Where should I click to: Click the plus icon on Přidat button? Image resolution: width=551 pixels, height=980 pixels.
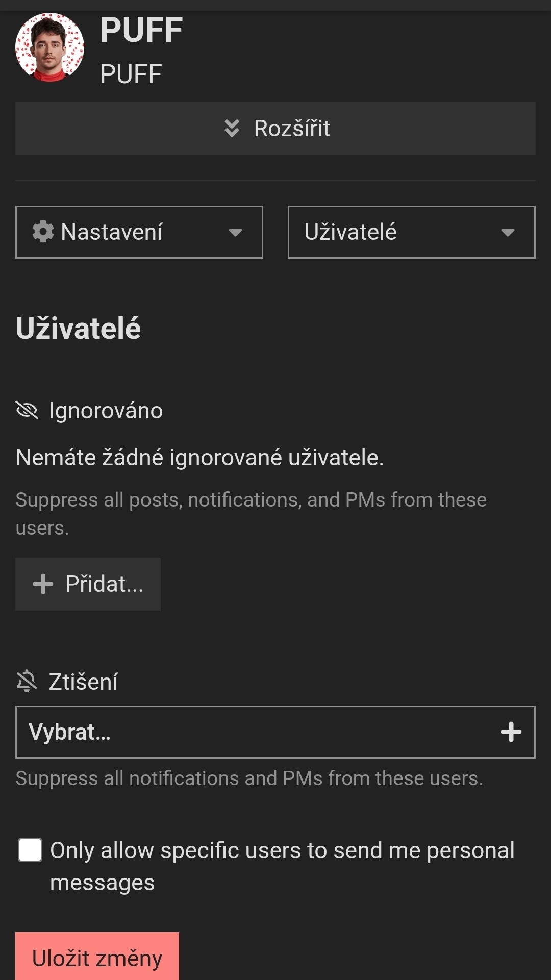(x=43, y=584)
